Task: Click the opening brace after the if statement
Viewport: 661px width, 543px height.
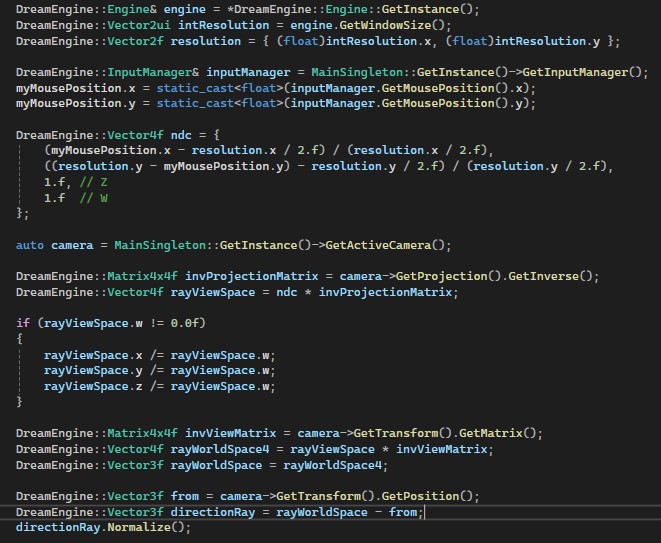Action: tap(19, 339)
